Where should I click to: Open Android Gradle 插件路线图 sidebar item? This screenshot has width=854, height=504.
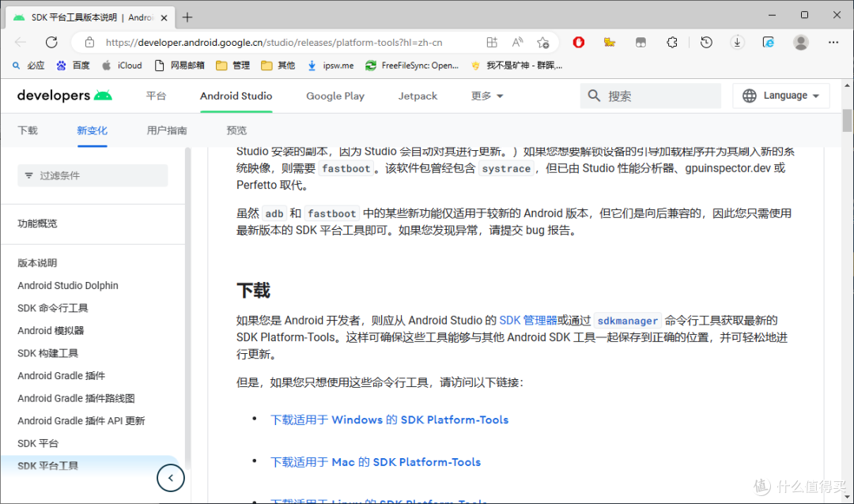[76, 398]
